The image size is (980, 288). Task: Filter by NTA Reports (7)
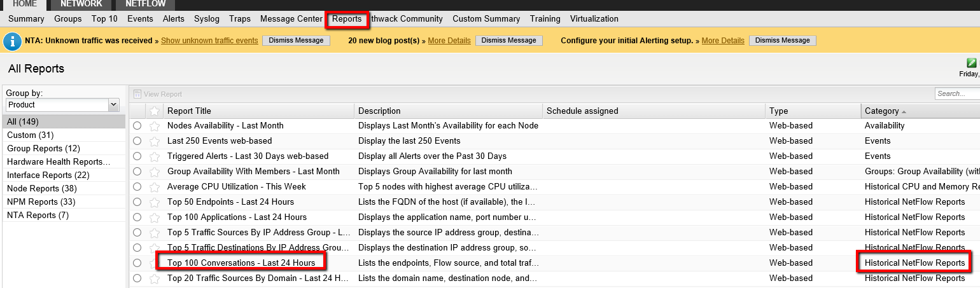[64, 216]
